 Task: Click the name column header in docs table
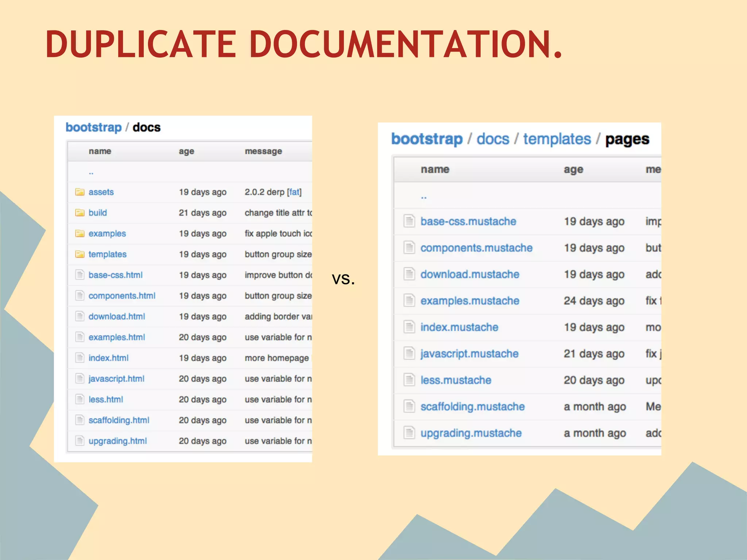point(100,151)
